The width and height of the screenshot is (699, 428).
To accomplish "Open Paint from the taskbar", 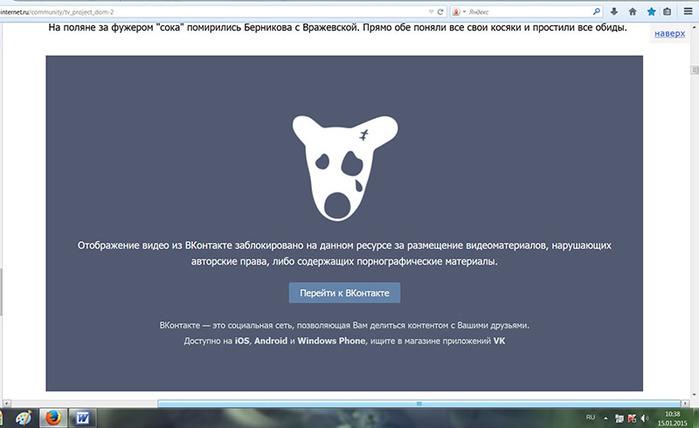I will (x=23, y=419).
